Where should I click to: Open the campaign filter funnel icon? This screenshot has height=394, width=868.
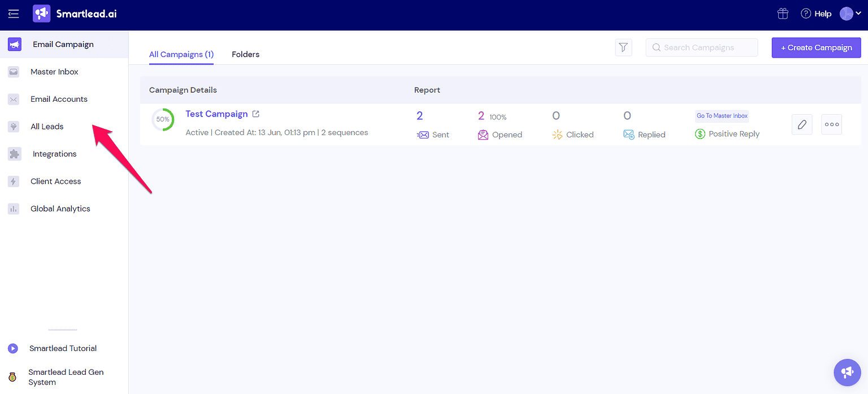[623, 47]
